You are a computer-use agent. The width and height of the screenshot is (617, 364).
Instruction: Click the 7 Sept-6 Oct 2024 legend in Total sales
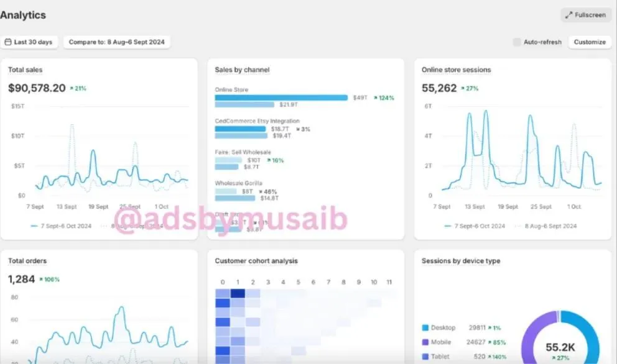click(x=62, y=226)
